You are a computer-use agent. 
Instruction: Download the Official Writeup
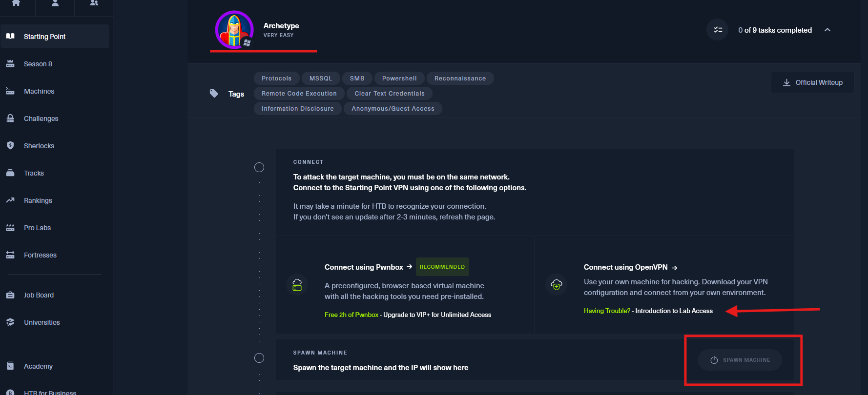coord(813,82)
